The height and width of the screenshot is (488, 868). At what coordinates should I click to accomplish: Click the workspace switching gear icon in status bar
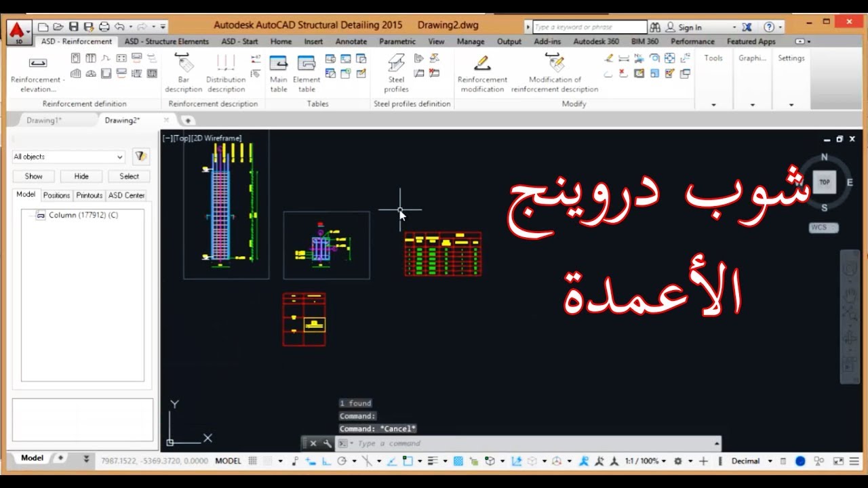[678, 461]
